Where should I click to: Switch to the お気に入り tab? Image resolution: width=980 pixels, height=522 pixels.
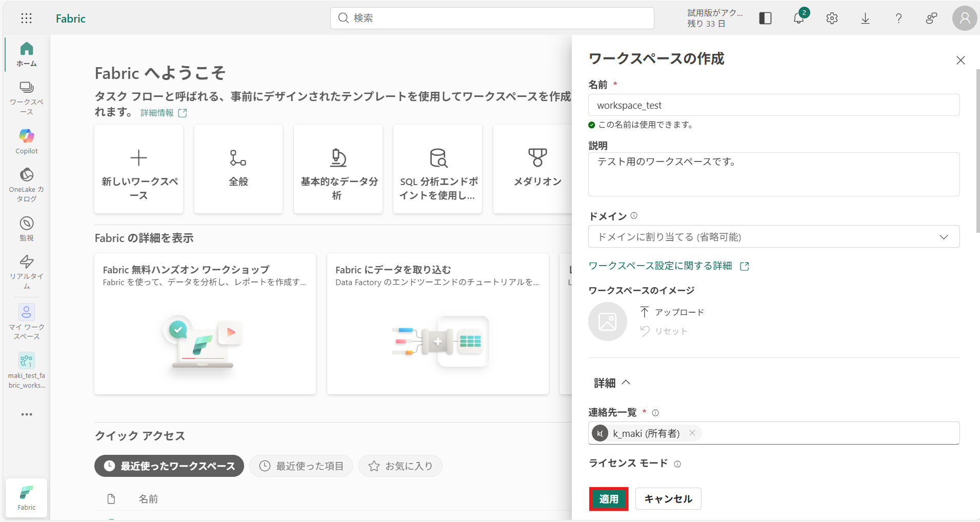[x=401, y=466]
